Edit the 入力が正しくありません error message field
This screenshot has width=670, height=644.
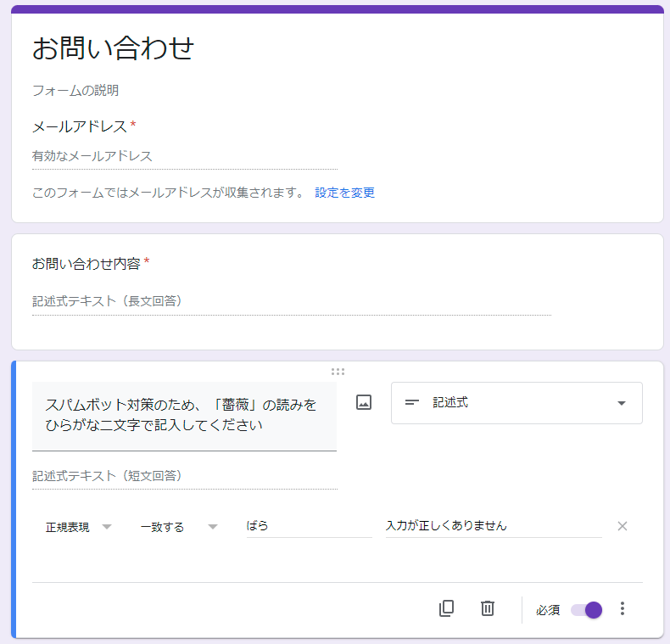tap(493, 526)
